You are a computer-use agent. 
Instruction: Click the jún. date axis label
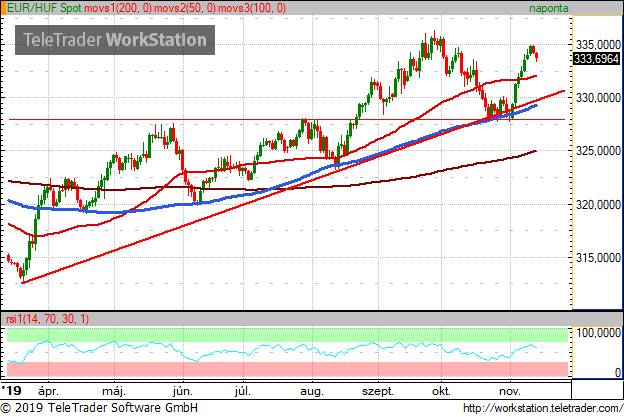click(x=183, y=391)
